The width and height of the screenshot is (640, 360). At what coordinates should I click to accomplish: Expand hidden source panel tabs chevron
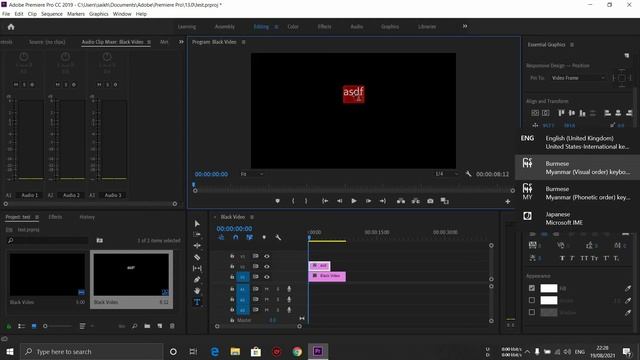[x=181, y=42]
